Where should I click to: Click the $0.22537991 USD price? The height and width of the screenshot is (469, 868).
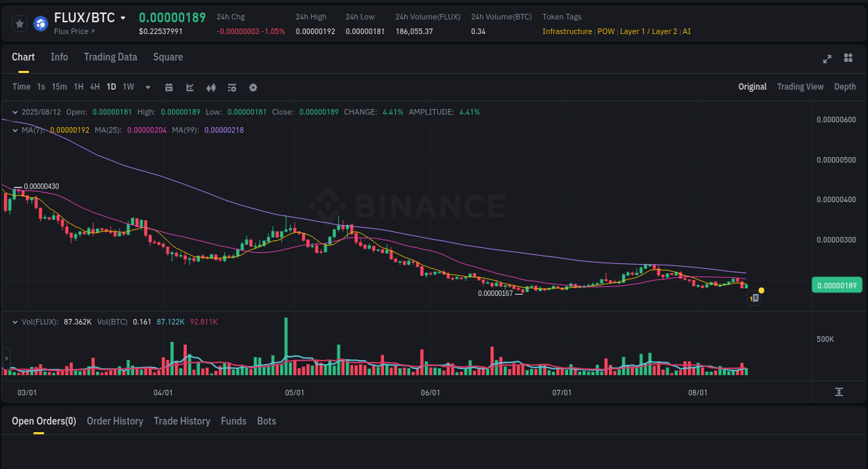161,31
